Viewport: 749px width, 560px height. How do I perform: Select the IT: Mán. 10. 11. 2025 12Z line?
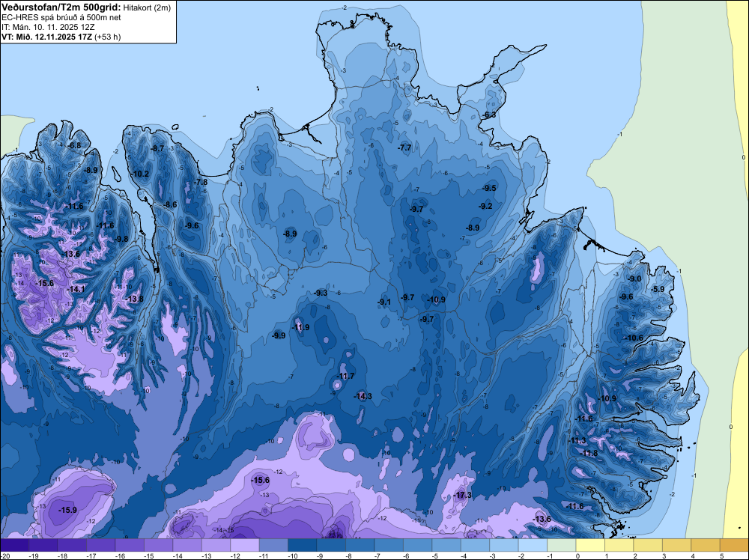[x=49, y=27]
